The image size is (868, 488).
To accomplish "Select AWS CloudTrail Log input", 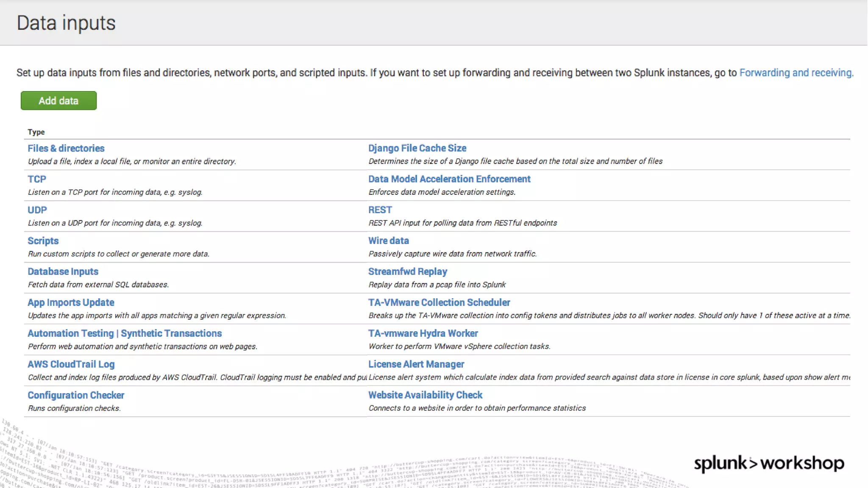I will (x=71, y=364).
